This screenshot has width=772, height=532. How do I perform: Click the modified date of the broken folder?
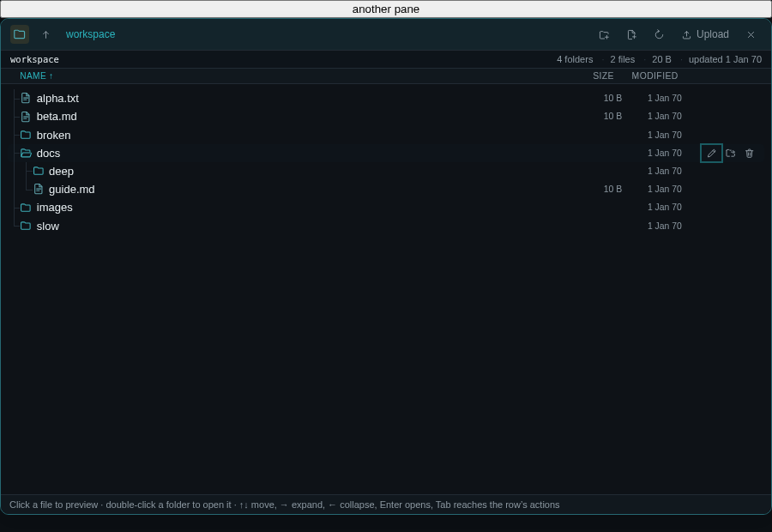(665, 135)
